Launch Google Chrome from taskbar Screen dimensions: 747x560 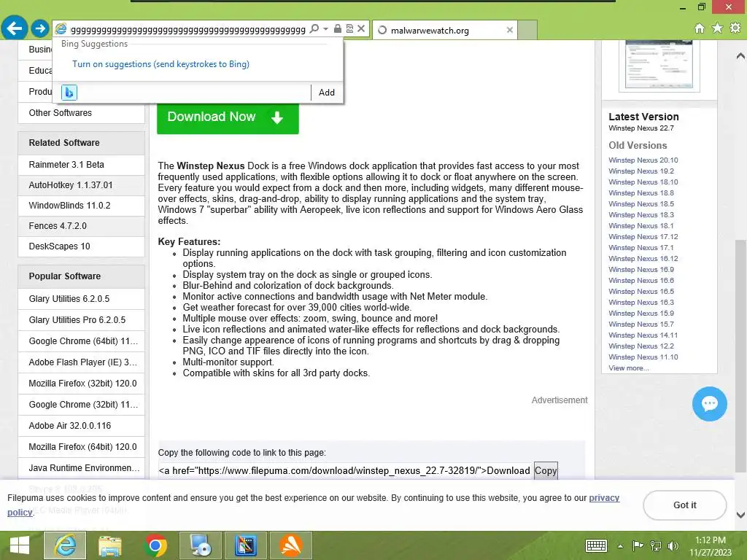pyautogui.click(x=155, y=545)
